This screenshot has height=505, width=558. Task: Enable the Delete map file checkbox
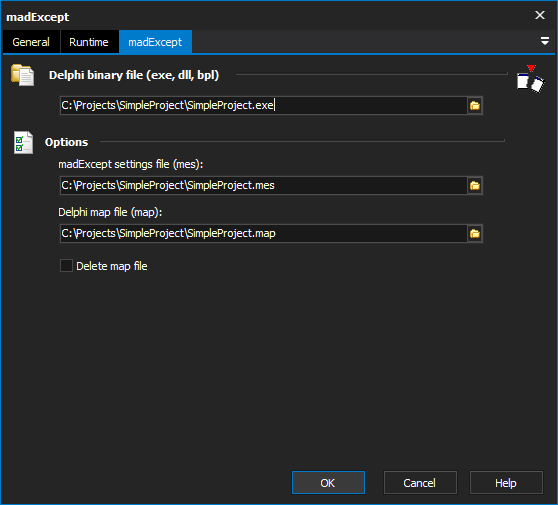point(66,266)
